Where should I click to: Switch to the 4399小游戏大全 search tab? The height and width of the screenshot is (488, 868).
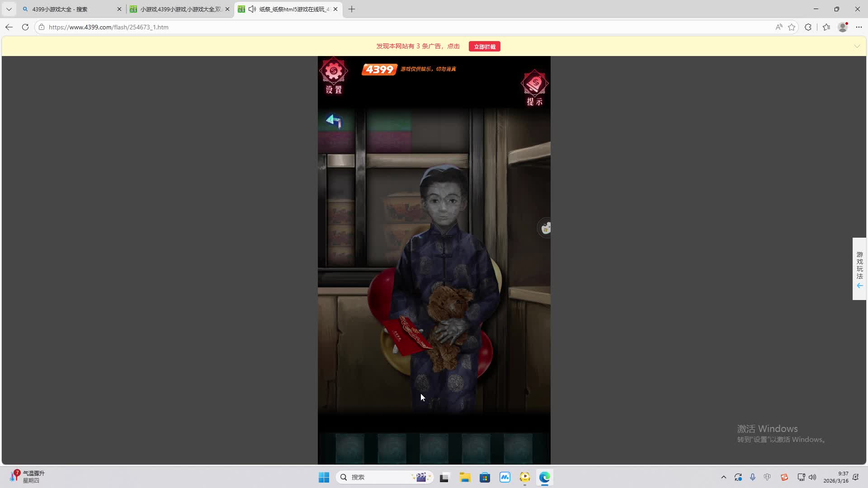coord(60,9)
